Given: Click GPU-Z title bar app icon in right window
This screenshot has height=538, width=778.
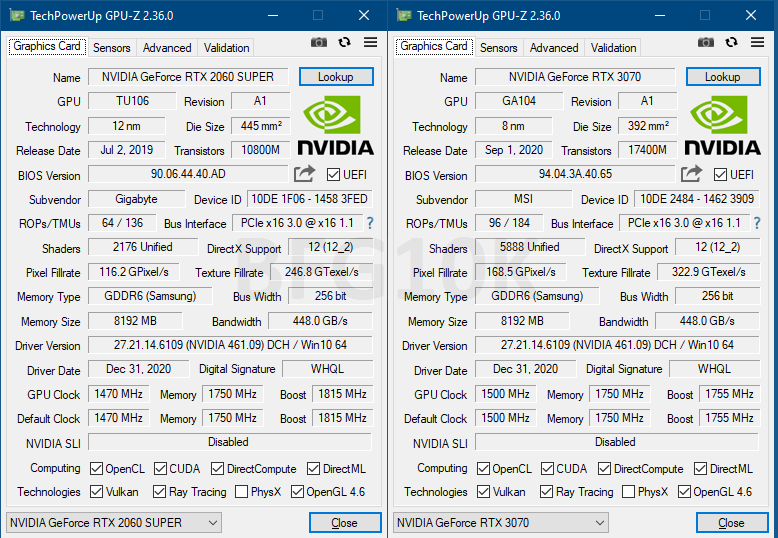Looking at the screenshot, I should click(x=404, y=16).
